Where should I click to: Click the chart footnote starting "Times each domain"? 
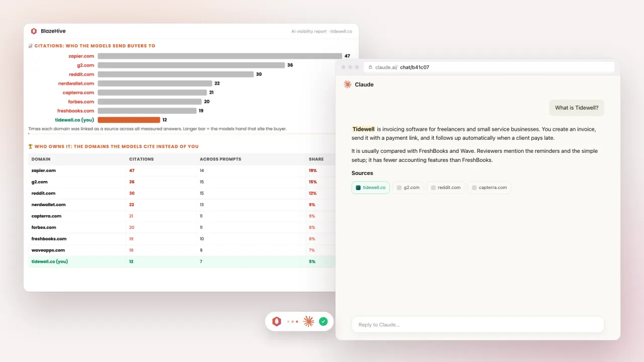(157, 129)
